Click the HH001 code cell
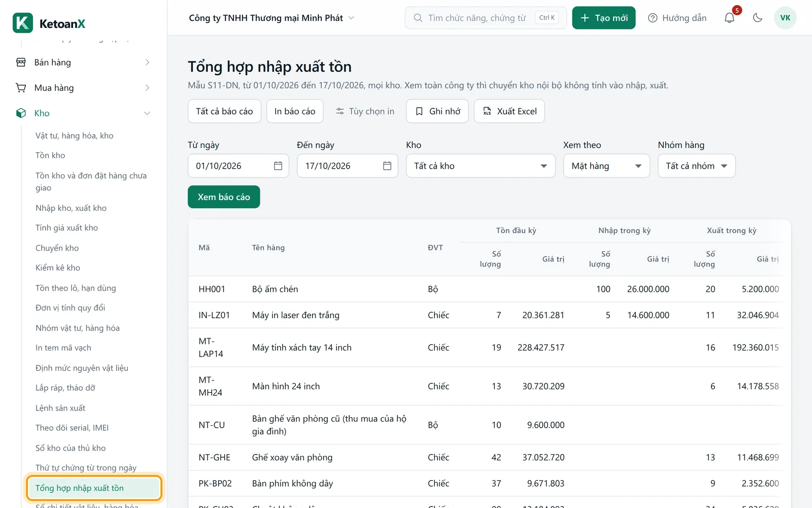This screenshot has height=508, width=812. click(x=212, y=289)
